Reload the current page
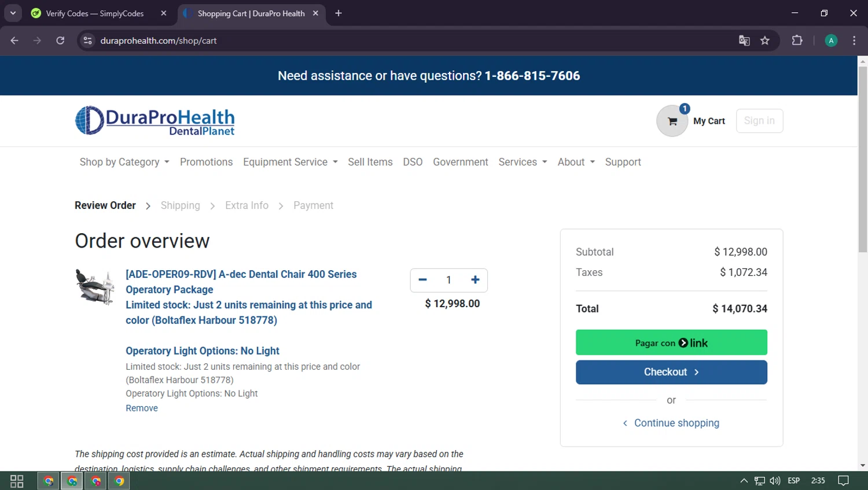This screenshot has width=868, height=490. click(x=60, y=40)
